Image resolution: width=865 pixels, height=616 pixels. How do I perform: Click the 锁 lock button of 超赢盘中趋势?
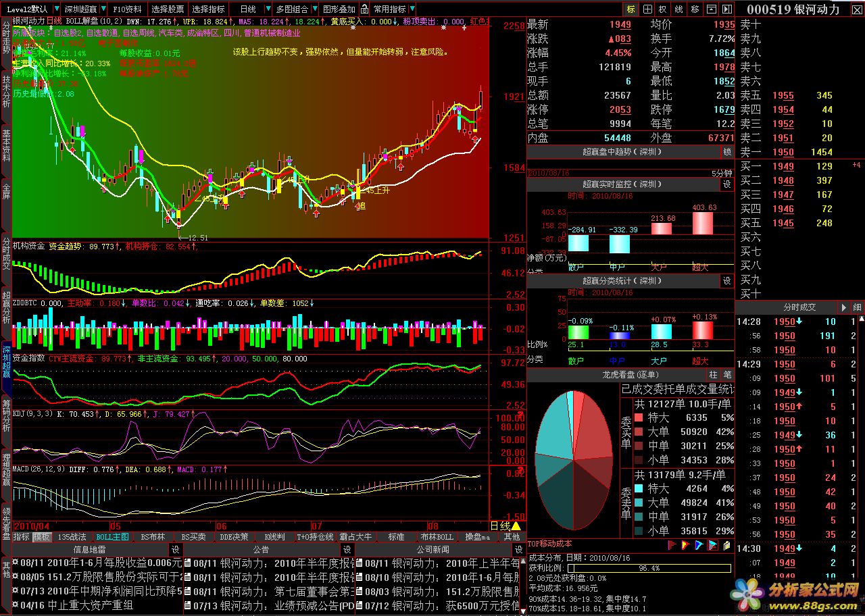(727, 152)
